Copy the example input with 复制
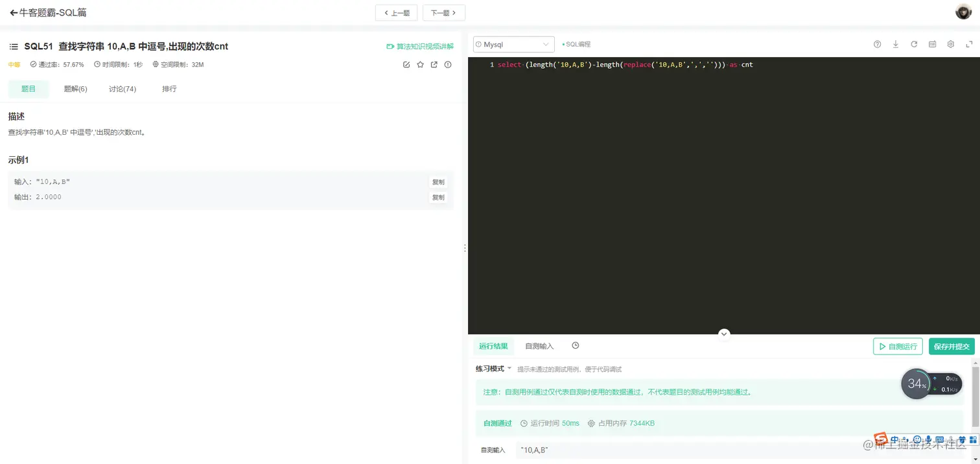The height and width of the screenshot is (464, 980). click(437, 182)
